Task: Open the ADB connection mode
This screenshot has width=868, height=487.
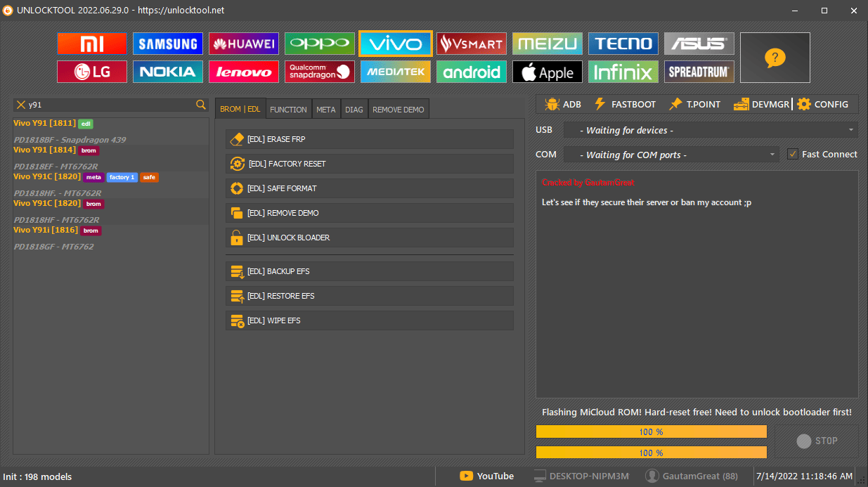Action: click(562, 104)
